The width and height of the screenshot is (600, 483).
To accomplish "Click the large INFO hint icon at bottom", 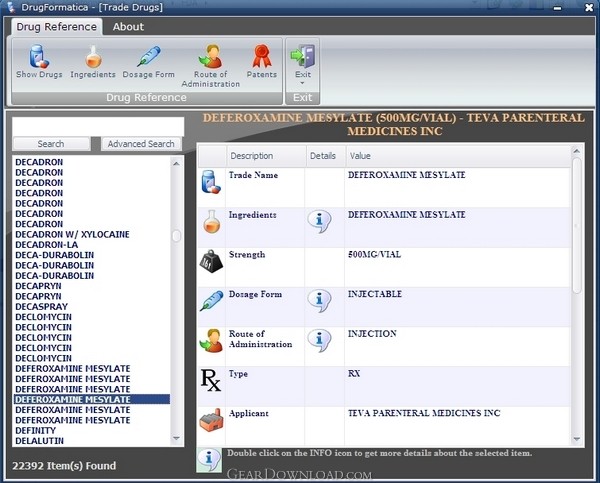I will tap(209, 460).
